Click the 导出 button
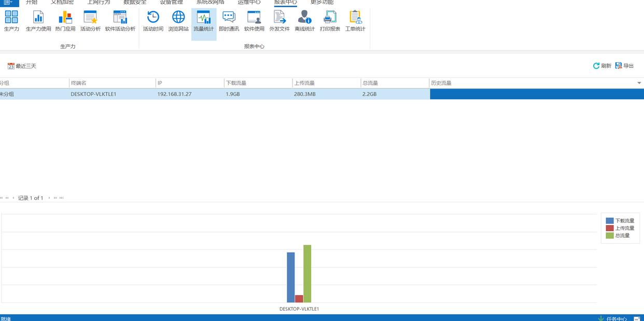Screen dimensions: 644x321 coord(624,66)
